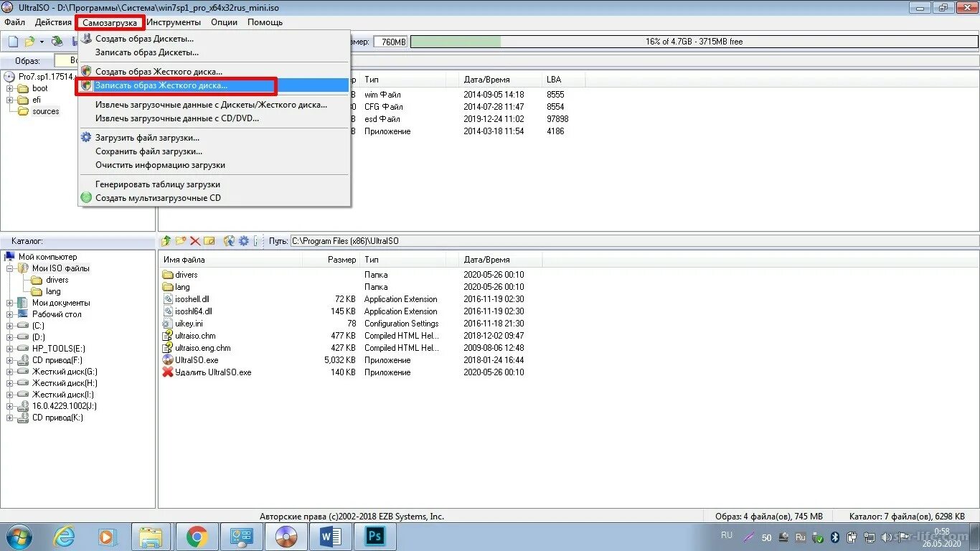
Task: Sort lower list by Имя файла column
Action: (x=231, y=260)
